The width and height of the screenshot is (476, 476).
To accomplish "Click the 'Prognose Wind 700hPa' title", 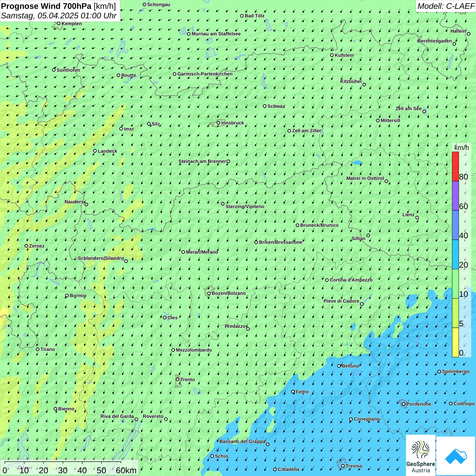I will click(x=46, y=6).
